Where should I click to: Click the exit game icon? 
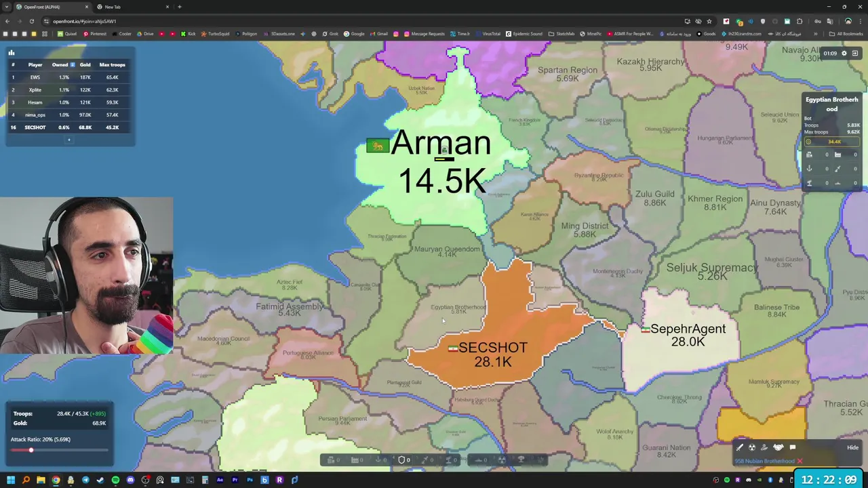point(855,53)
